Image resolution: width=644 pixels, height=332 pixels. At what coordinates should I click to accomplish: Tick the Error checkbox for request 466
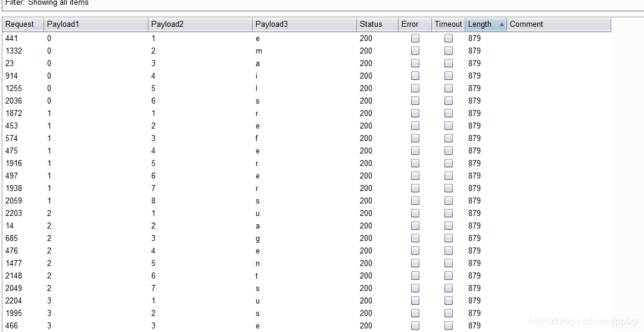415,325
